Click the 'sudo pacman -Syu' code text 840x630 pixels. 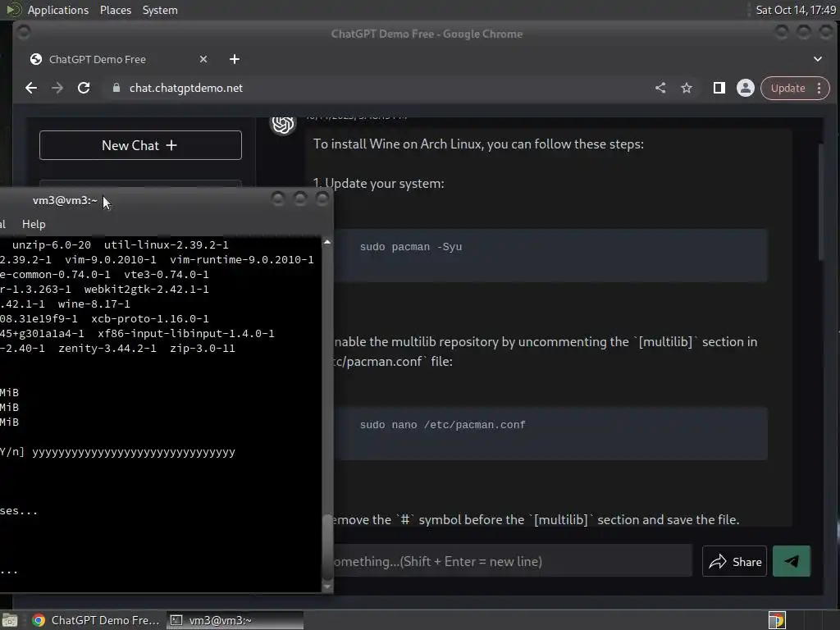click(410, 247)
